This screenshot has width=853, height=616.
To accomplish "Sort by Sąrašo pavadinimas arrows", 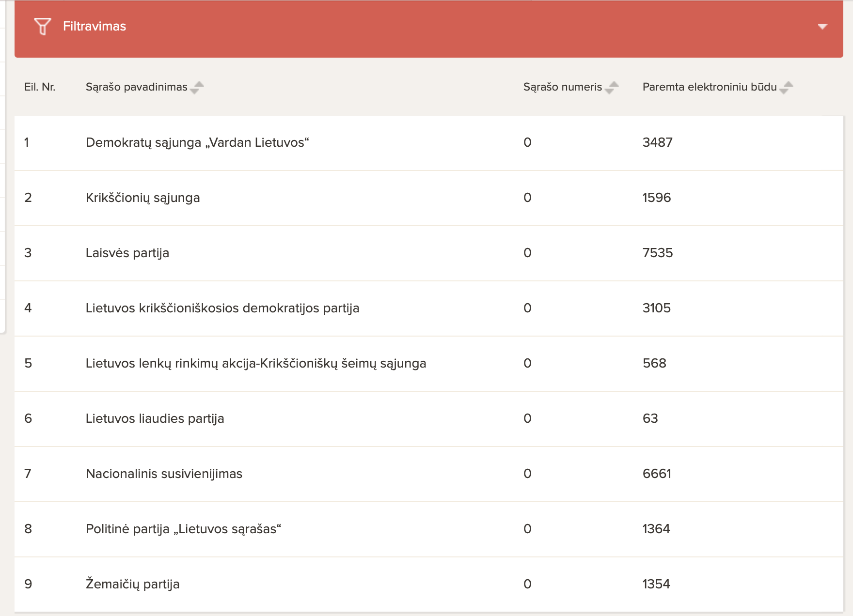I will [197, 87].
